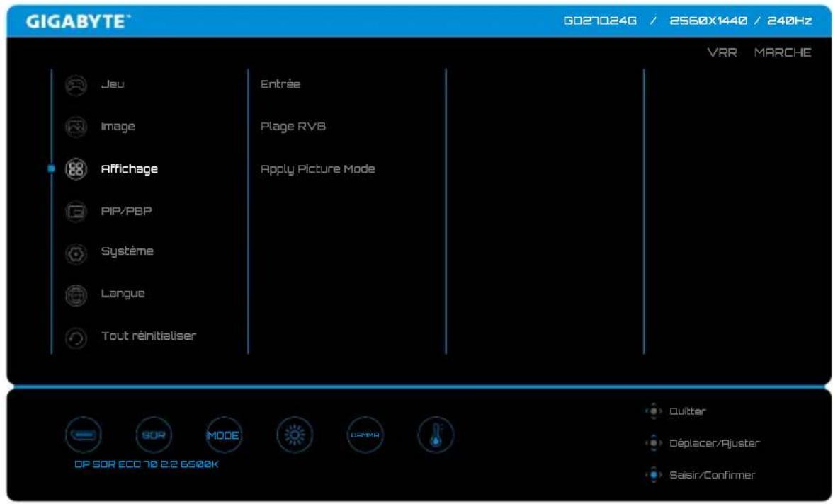Click the VRR status label
The height and width of the screenshot is (504, 833).
tap(722, 52)
